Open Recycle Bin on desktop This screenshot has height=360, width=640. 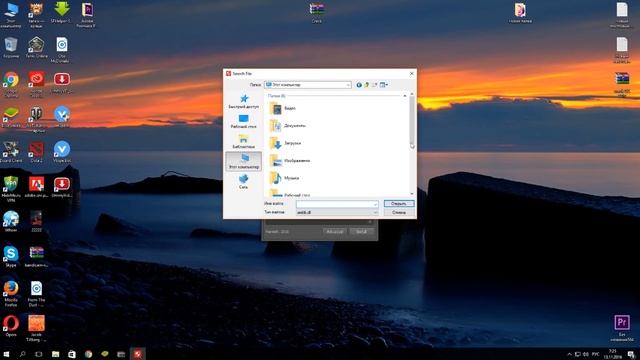click(11, 47)
